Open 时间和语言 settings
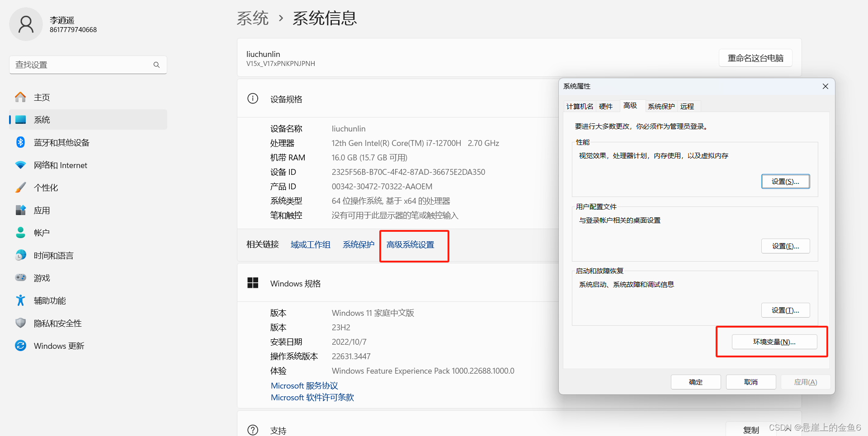 (88, 255)
